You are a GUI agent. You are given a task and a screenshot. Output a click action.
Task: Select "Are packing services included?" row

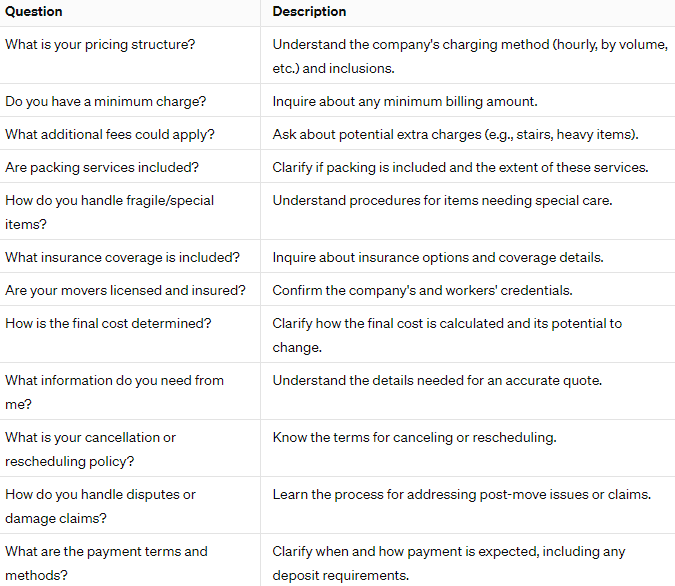coord(101,167)
